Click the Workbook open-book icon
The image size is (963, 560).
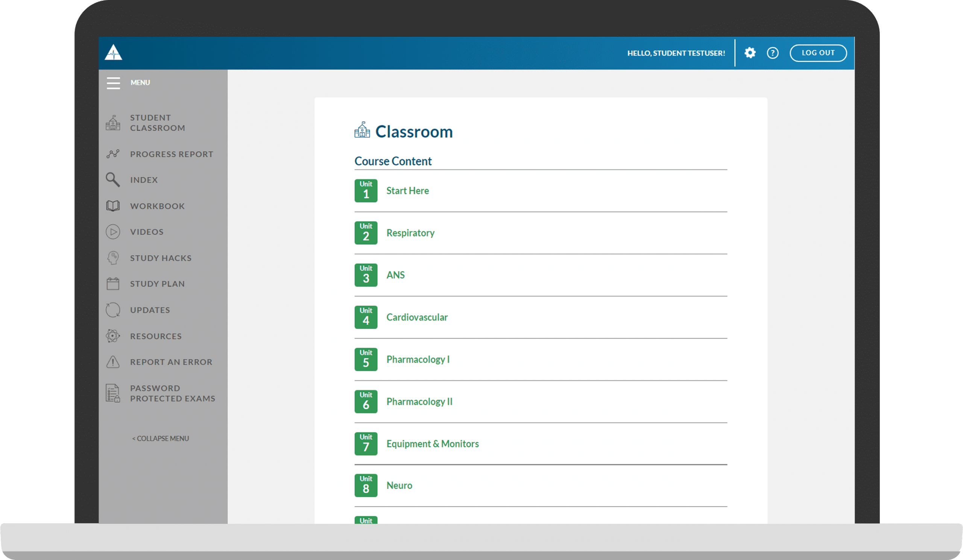(113, 206)
